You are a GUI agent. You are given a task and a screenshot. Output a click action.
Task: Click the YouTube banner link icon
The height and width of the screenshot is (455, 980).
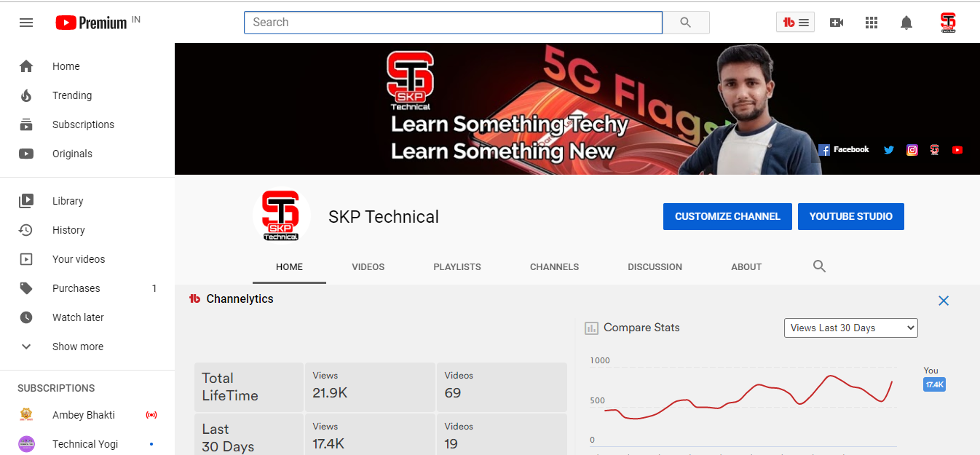pyautogui.click(x=957, y=150)
